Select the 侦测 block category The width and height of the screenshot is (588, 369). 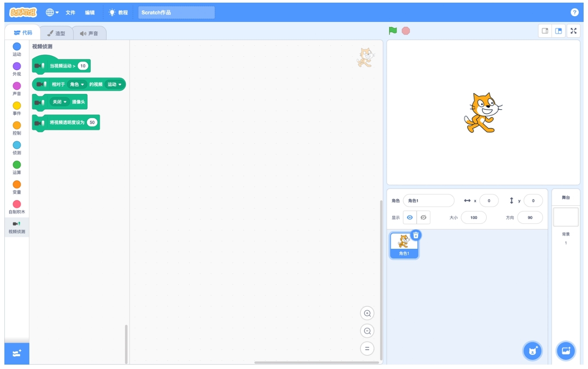tap(17, 148)
